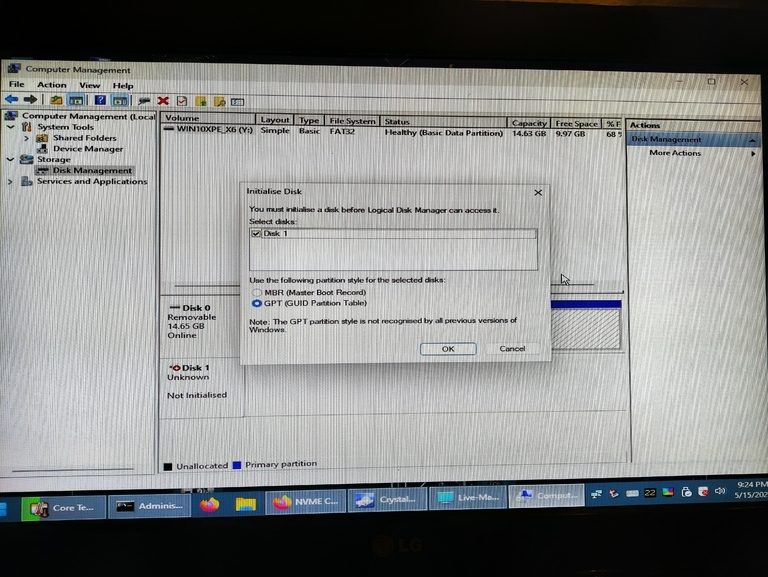
Task: Open the Firefox icon on the taskbar
Action: click(208, 504)
